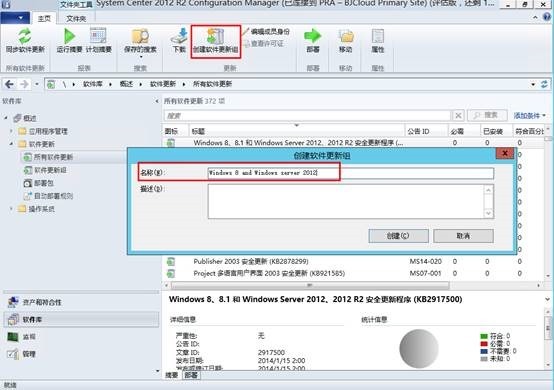Open the blue application menu dropdown
This screenshot has height=390, width=554.
[15, 18]
